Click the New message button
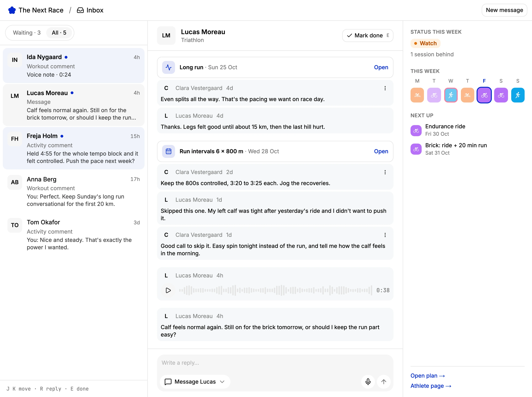This screenshot has width=532, height=397. (x=504, y=10)
